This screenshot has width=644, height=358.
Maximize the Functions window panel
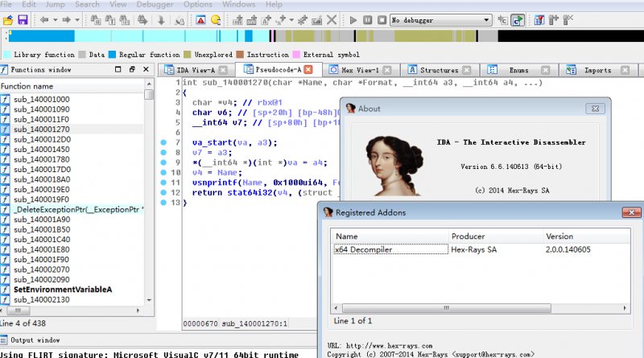[x=118, y=69]
